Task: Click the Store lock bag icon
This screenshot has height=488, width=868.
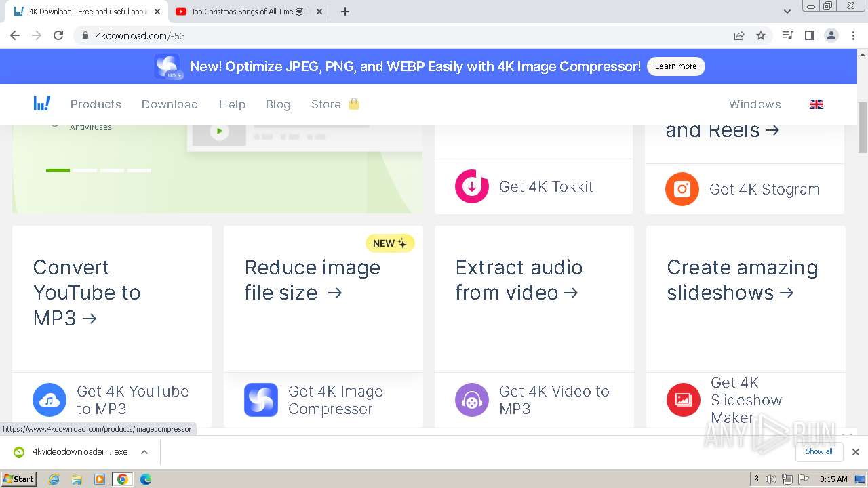Action: pyautogui.click(x=354, y=104)
